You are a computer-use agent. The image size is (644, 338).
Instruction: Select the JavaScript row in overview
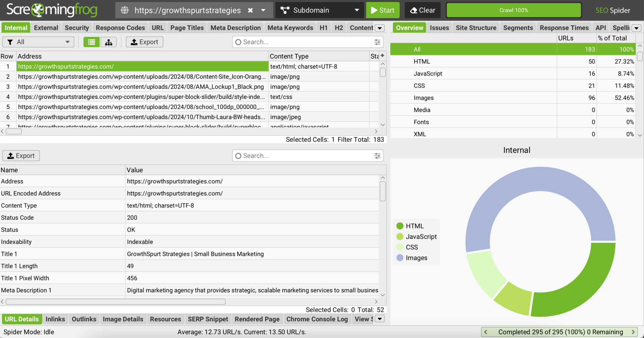pos(513,74)
